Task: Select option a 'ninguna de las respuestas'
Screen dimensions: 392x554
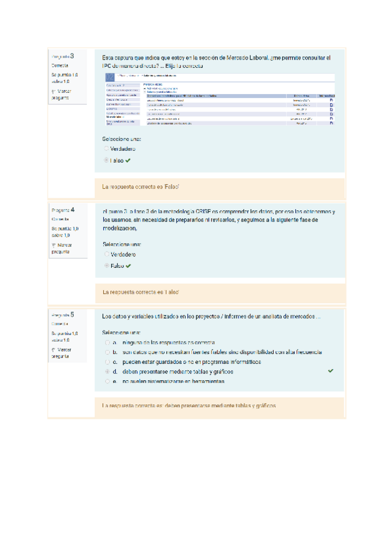Action: click(106, 342)
